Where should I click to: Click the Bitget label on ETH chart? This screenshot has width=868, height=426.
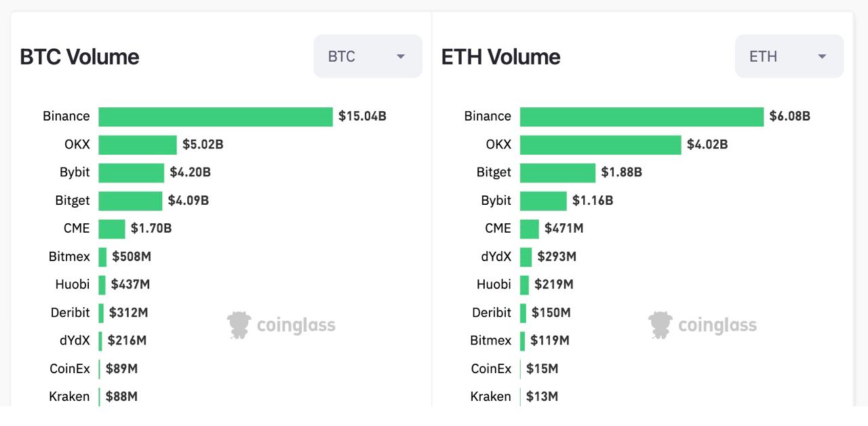[493, 172]
